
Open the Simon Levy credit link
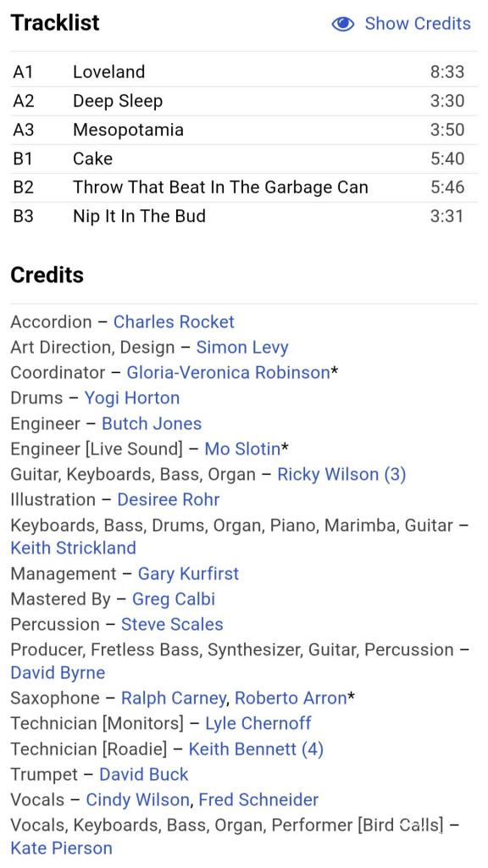pyautogui.click(x=242, y=347)
